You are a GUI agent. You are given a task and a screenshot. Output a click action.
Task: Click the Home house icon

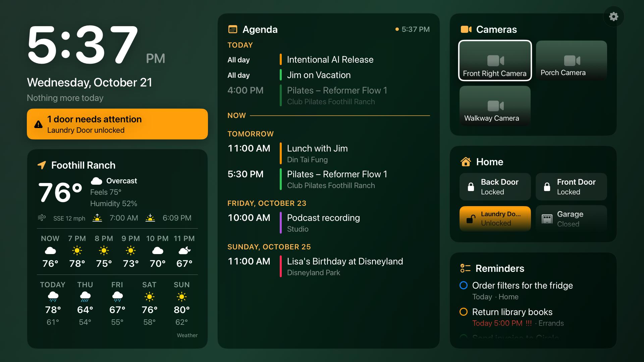pyautogui.click(x=466, y=162)
